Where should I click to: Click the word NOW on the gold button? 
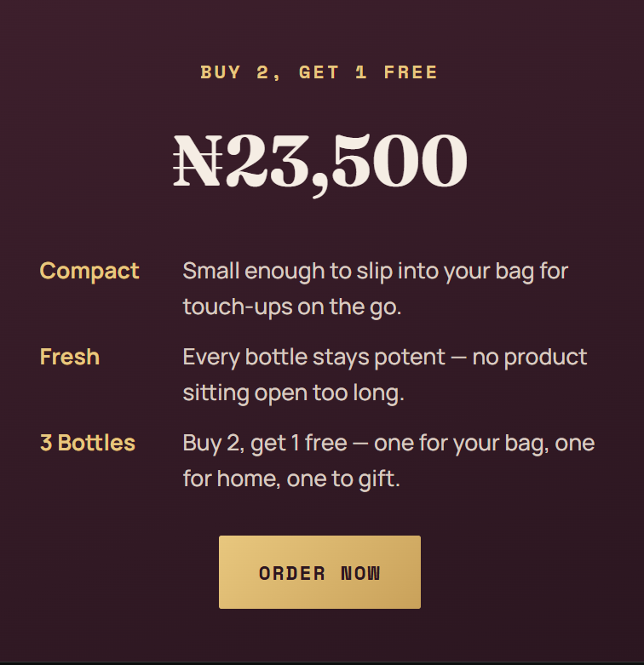tap(360, 573)
